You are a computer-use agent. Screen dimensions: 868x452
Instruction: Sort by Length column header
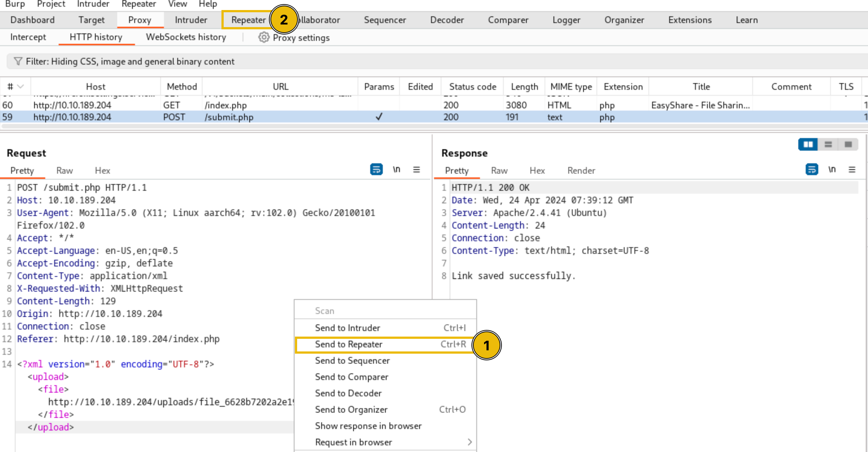point(524,86)
